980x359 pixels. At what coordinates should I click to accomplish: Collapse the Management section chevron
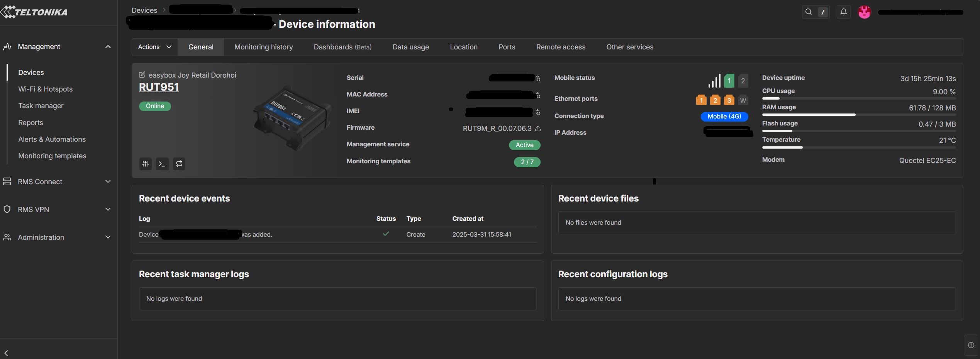tap(108, 47)
